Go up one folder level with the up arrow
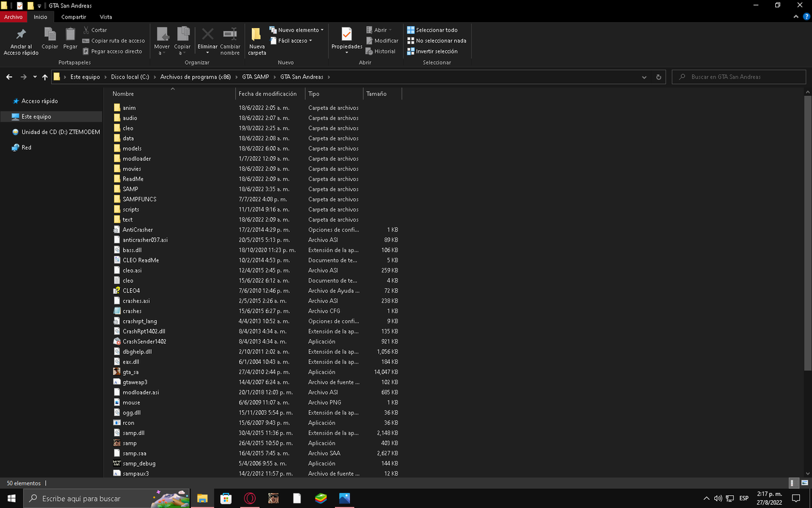Screen dimensions: 812x508 [x=45, y=77]
